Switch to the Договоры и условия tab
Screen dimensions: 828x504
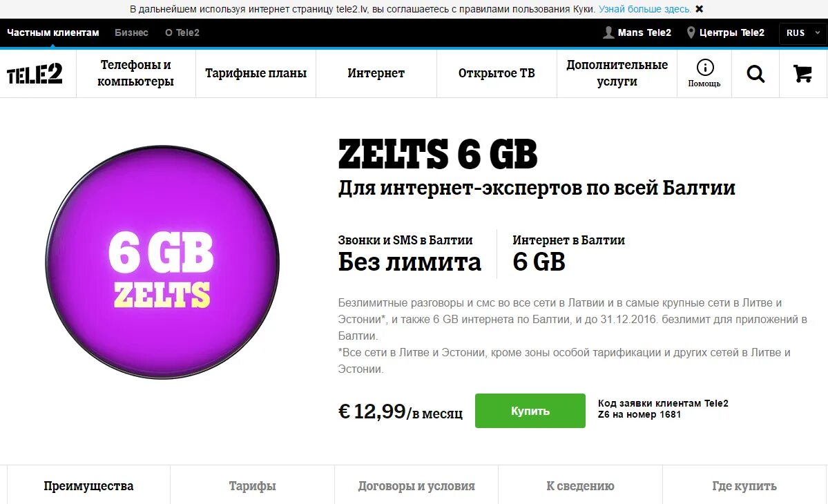pos(416,485)
